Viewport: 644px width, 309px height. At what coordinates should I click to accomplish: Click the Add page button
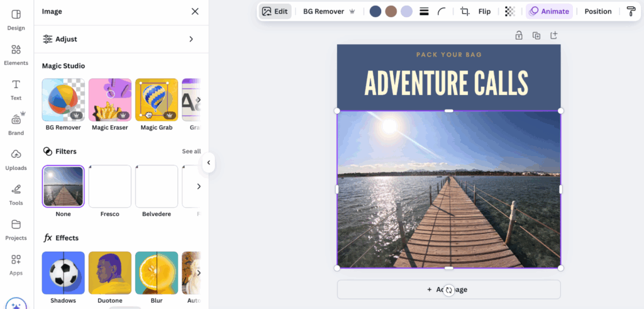[449, 289]
